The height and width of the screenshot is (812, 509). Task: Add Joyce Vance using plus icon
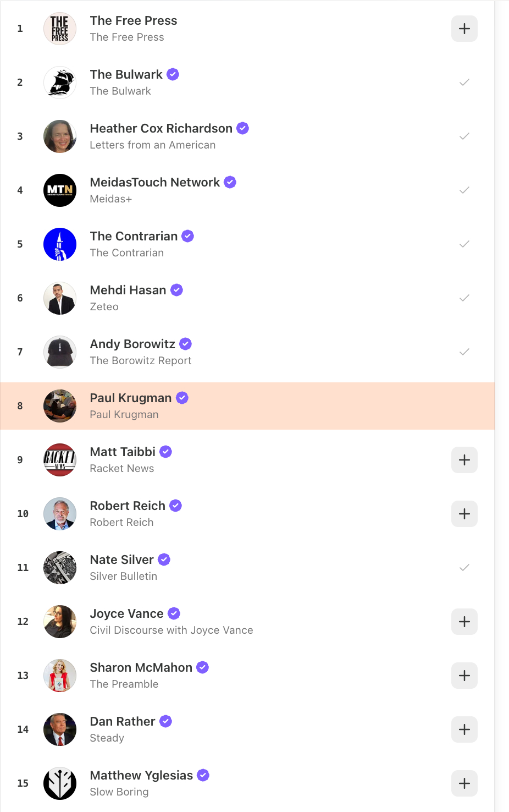pos(464,622)
